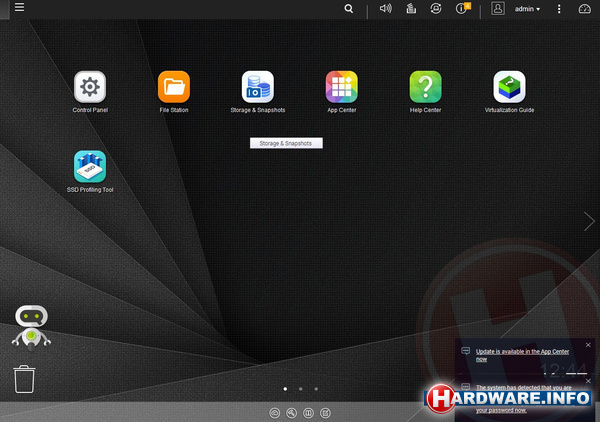Open Help Center

425,87
